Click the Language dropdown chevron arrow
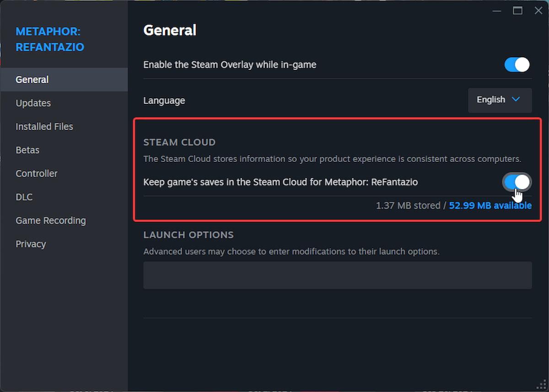 [x=516, y=100]
